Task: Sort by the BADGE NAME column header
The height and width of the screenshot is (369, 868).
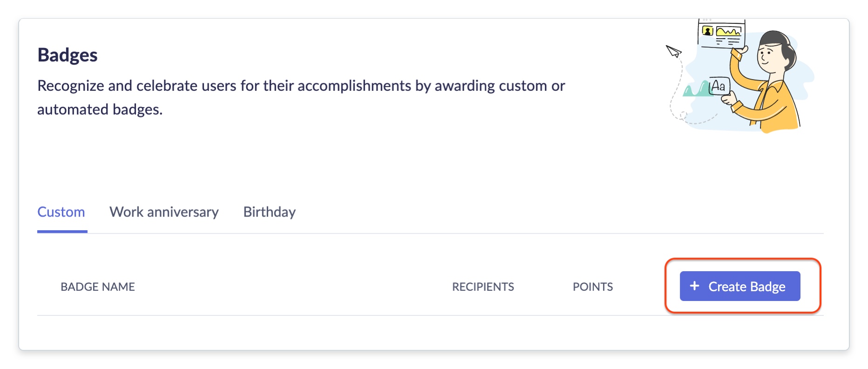Action: click(98, 287)
